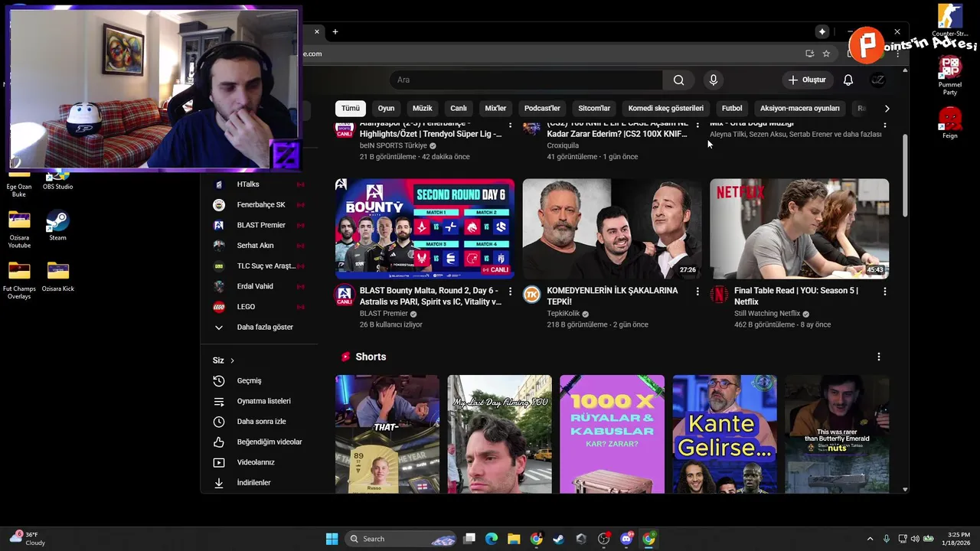Select the Tümü filter chip
The image size is (980, 551).
pyautogui.click(x=350, y=109)
